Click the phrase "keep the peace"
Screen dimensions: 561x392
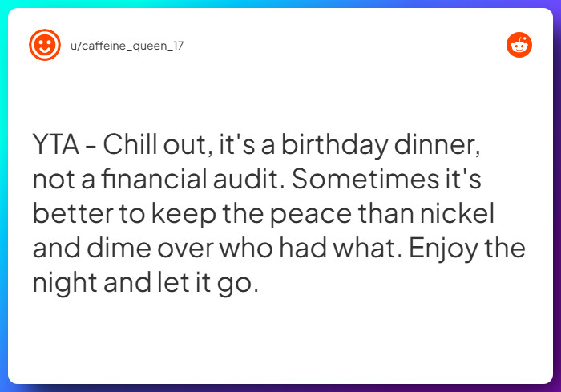[x=252, y=214]
